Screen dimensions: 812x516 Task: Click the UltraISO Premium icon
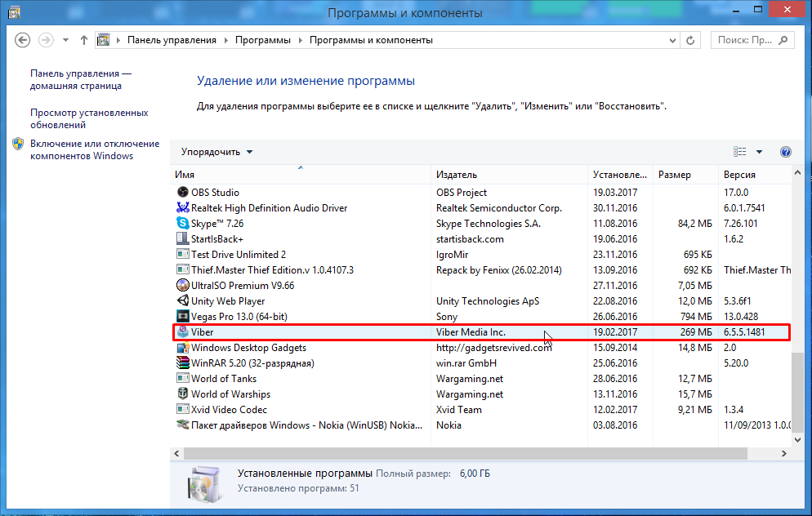183,286
